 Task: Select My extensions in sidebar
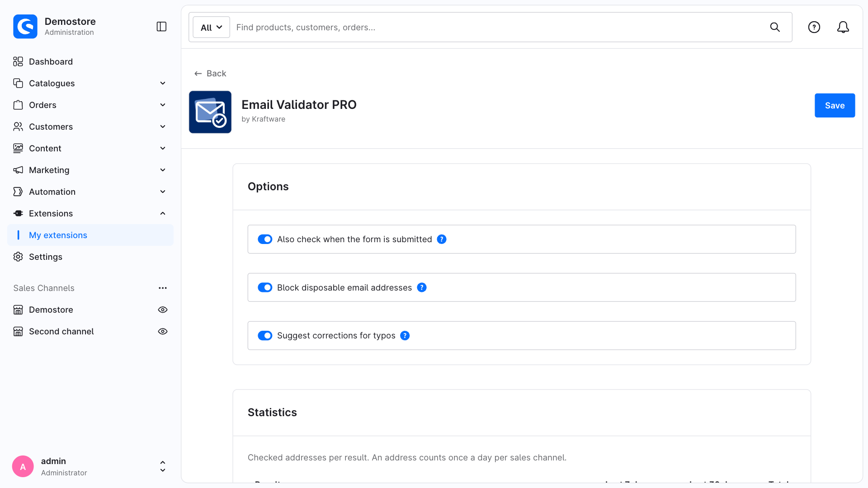click(x=90, y=235)
